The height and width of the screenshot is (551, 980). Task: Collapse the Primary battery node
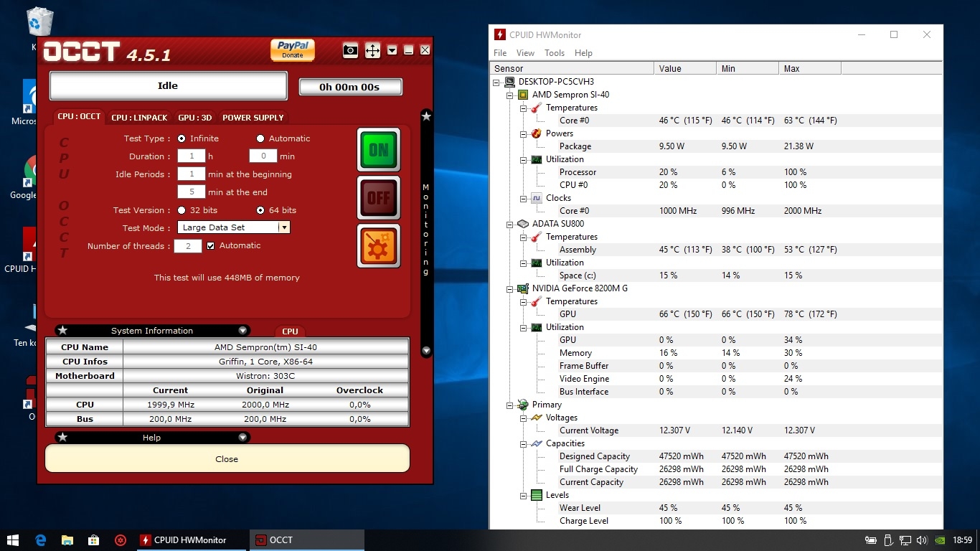[510, 405]
